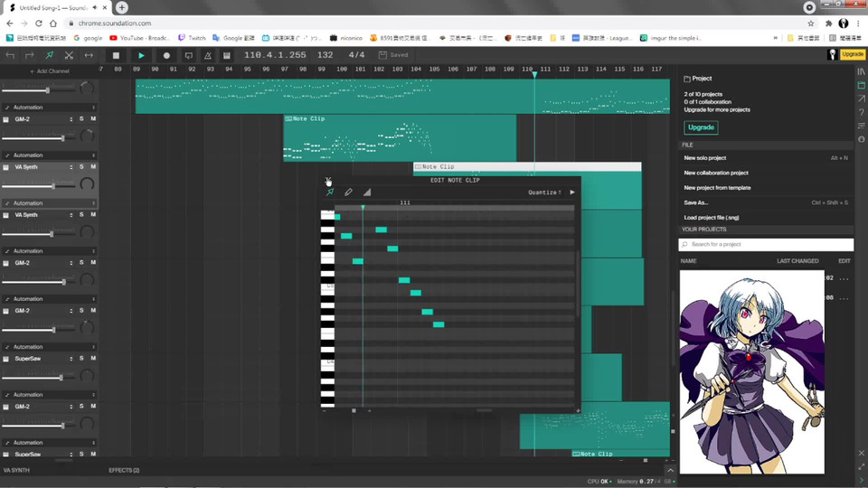Expand the side panel with diagonal arrows icon
Image resolution: width=868 pixels, height=488 pixels.
coord(862,467)
